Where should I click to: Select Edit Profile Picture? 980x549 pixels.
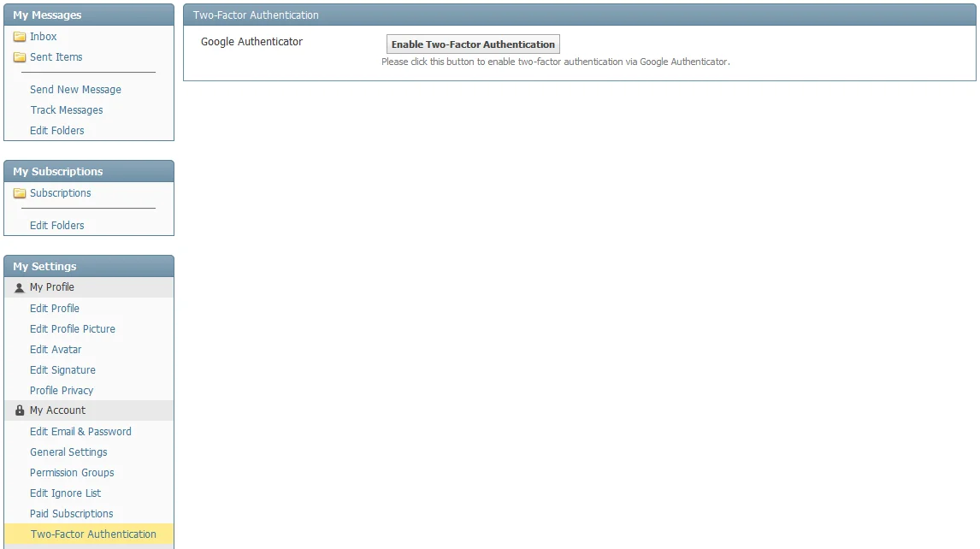click(73, 329)
